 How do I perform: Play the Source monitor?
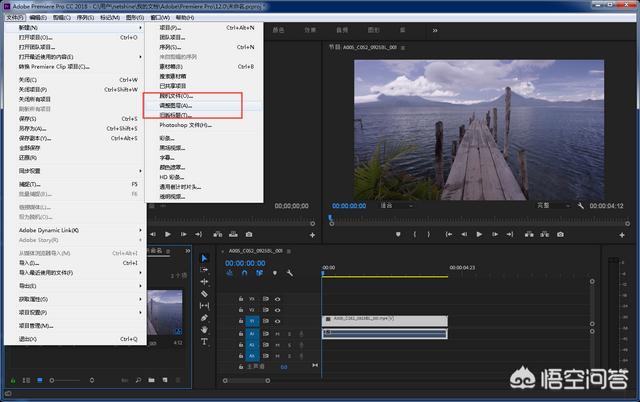tap(168, 234)
